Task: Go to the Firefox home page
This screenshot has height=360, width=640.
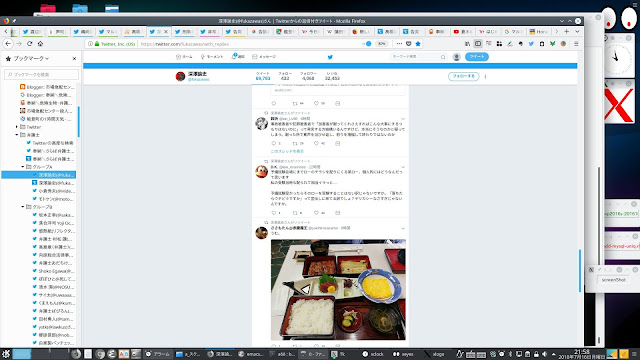Action: point(40,44)
